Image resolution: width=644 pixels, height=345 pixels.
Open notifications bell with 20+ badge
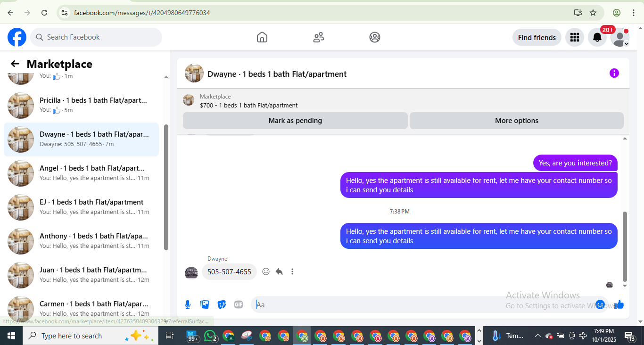pos(597,37)
